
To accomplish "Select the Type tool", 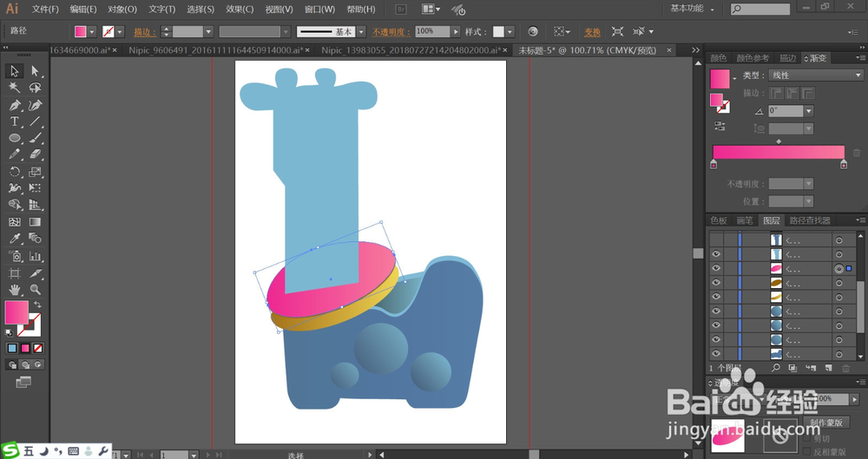I will pos(15,121).
